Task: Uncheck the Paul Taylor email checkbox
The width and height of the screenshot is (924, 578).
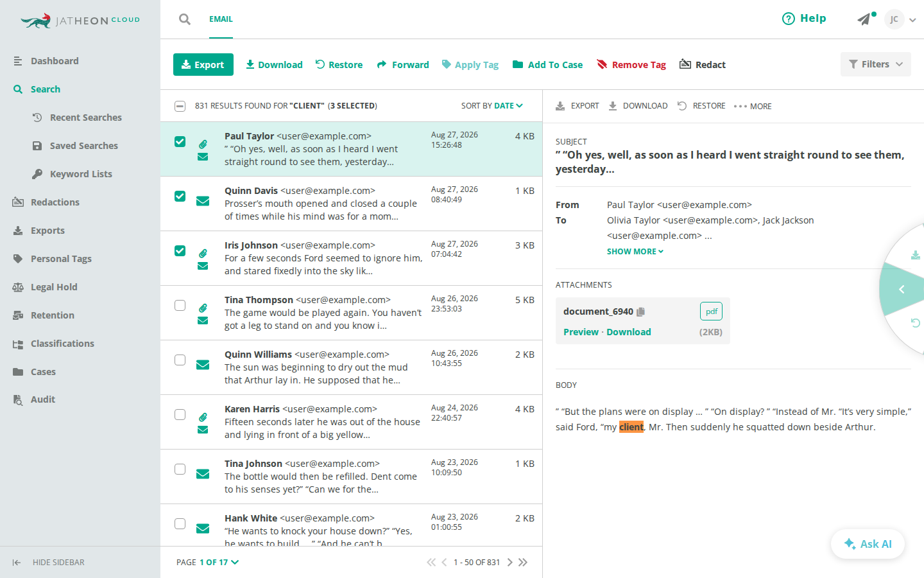Action: [x=180, y=141]
